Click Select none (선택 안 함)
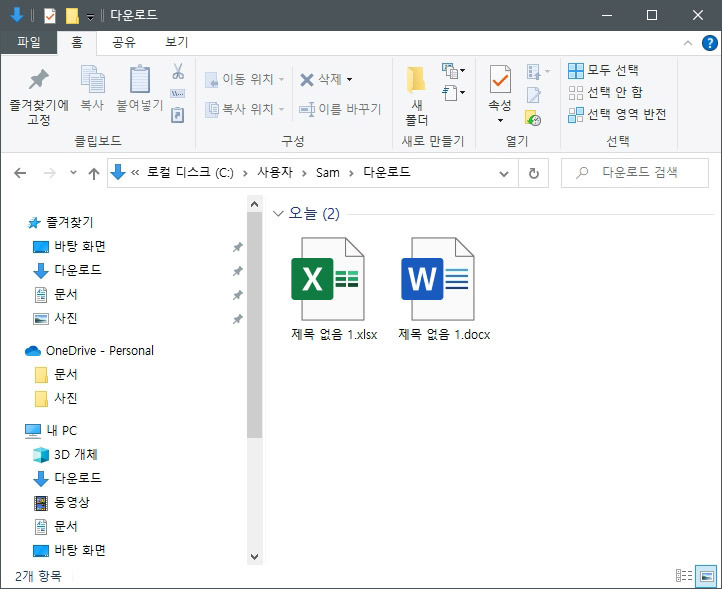This screenshot has width=722, height=589. [x=606, y=93]
